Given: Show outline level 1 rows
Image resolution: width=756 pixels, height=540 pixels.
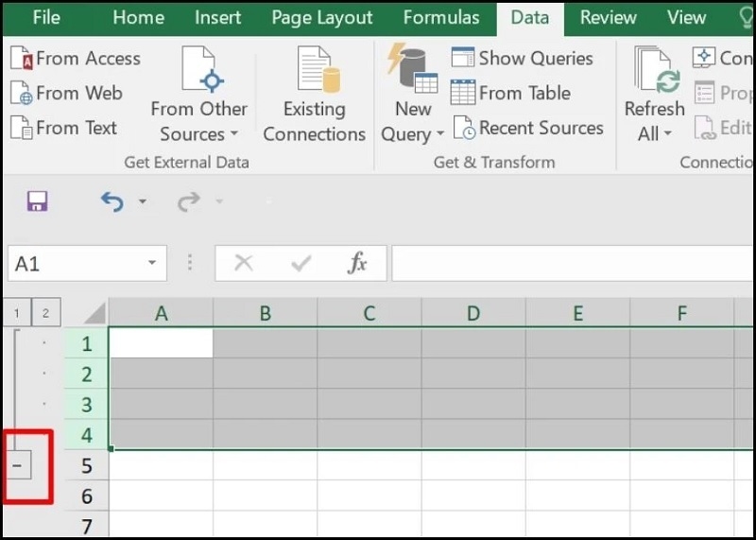Looking at the screenshot, I should pos(16,313).
